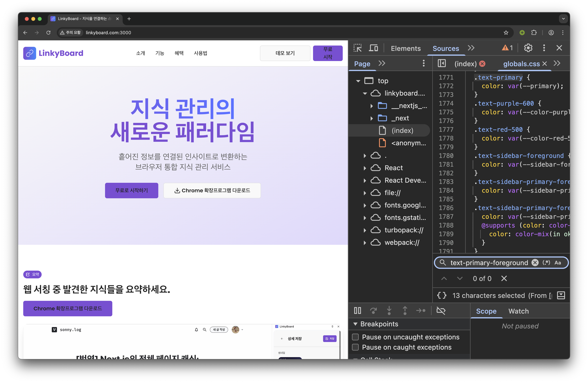Open DevTools settings gear
This screenshot has height=383, width=588.
[x=528, y=48]
